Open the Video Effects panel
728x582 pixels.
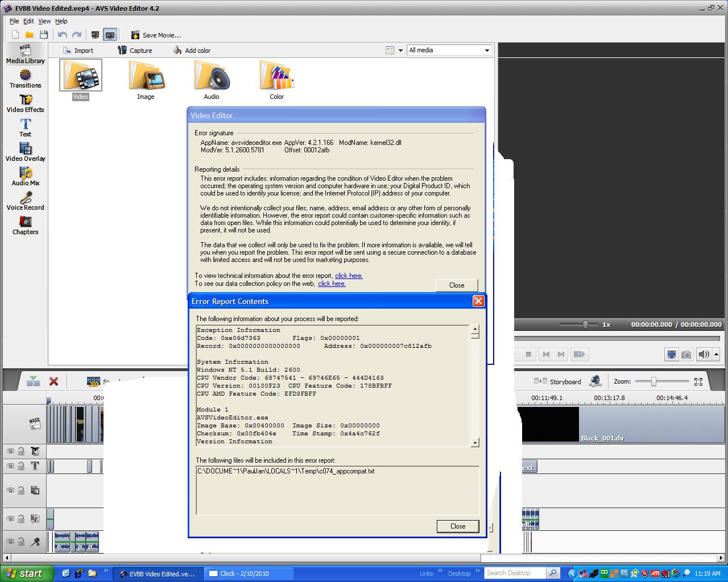pos(25,103)
